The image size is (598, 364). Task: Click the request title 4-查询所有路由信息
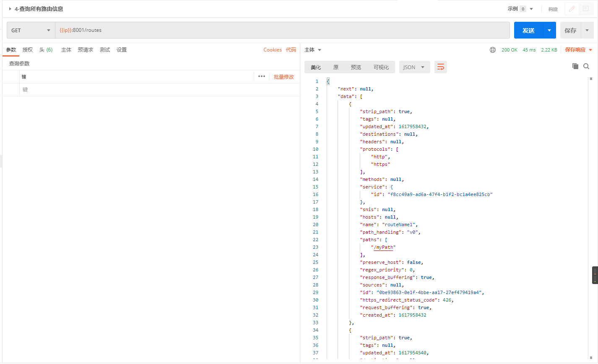tap(39, 9)
